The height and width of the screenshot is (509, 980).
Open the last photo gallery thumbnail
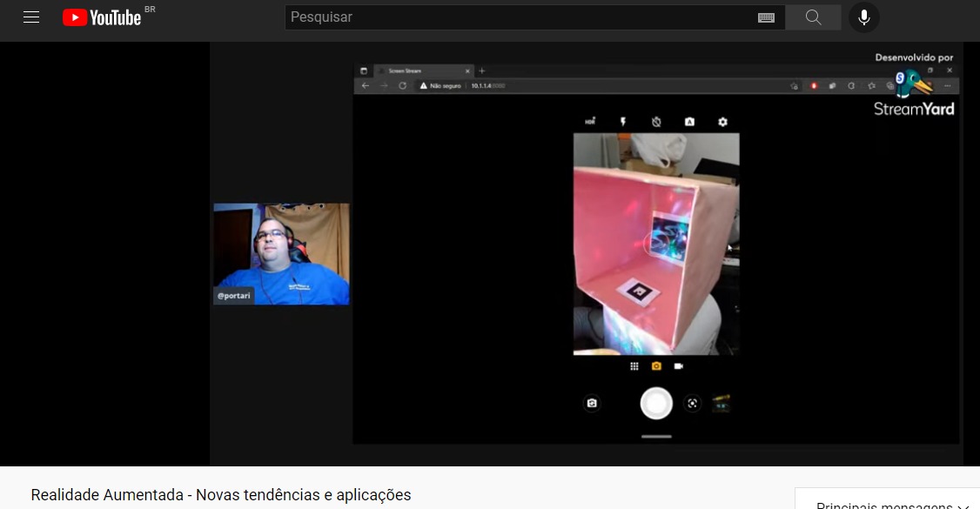pyautogui.click(x=721, y=404)
